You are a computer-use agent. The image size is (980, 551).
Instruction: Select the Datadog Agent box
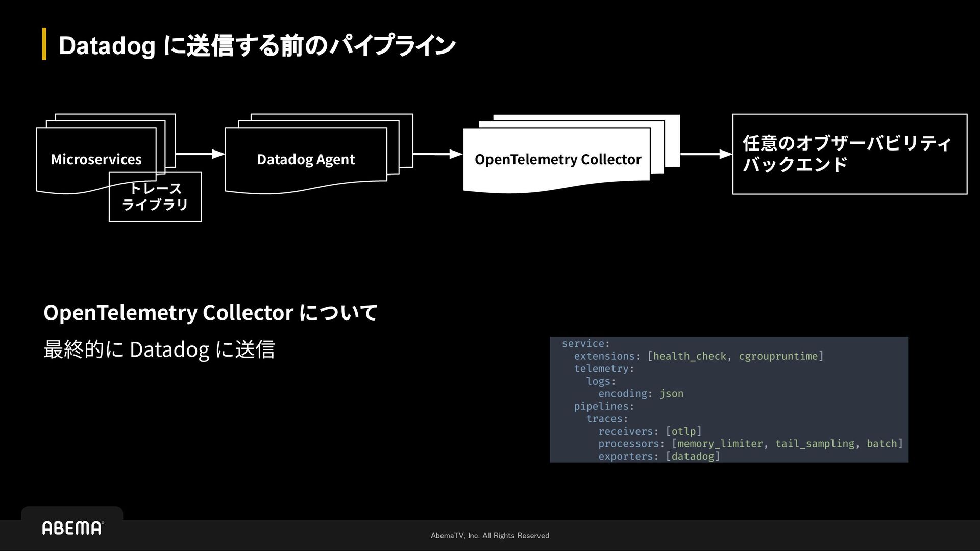(306, 159)
